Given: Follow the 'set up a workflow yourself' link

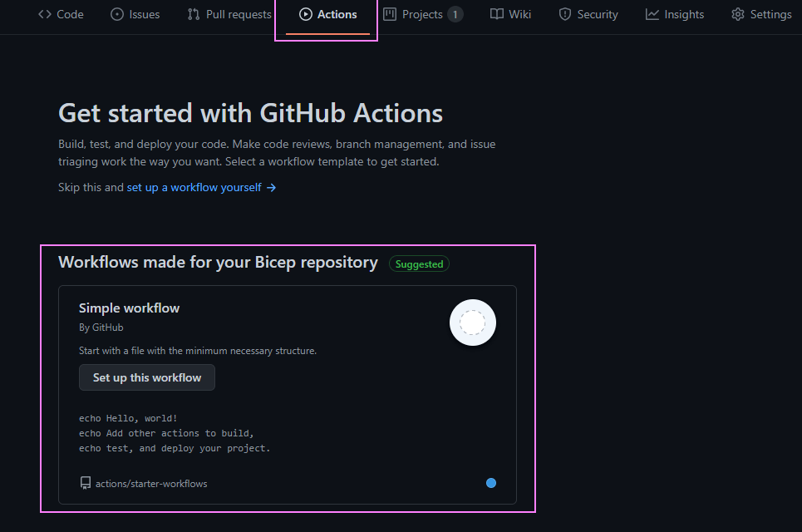Looking at the screenshot, I should click(194, 188).
